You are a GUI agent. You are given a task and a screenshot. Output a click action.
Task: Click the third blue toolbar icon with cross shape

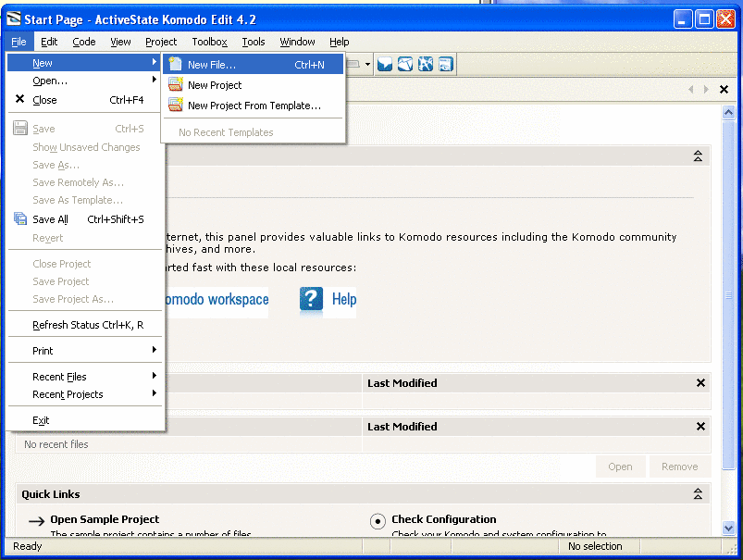[x=426, y=65]
